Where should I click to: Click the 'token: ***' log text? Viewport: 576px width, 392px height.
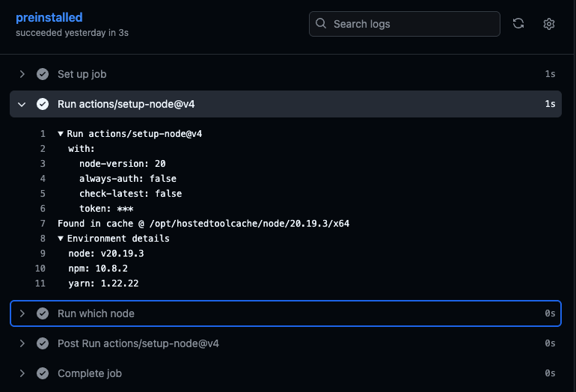tap(106, 209)
